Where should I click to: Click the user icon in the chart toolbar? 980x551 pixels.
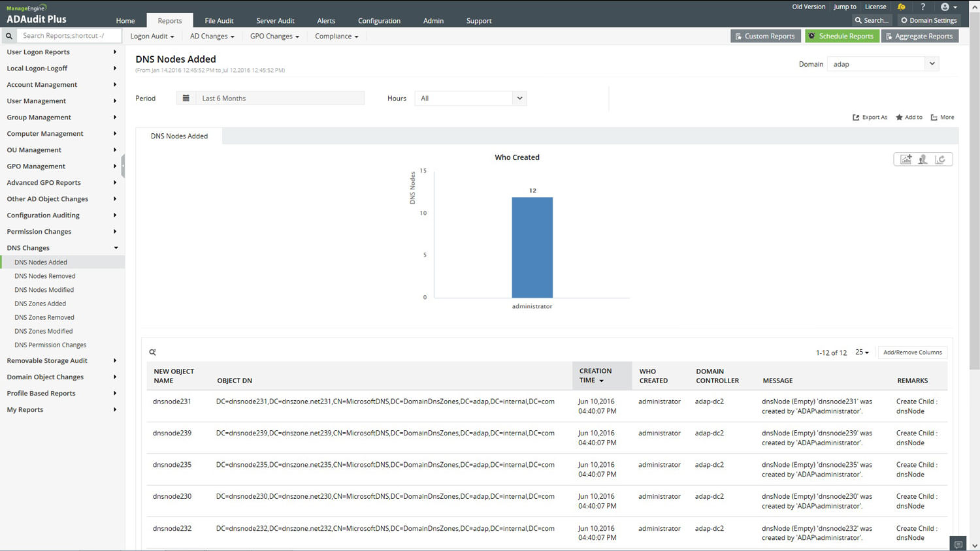coord(923,159)
